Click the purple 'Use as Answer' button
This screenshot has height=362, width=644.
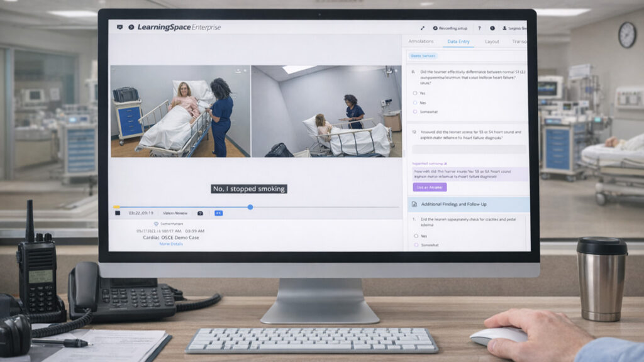tap(430, 187)
